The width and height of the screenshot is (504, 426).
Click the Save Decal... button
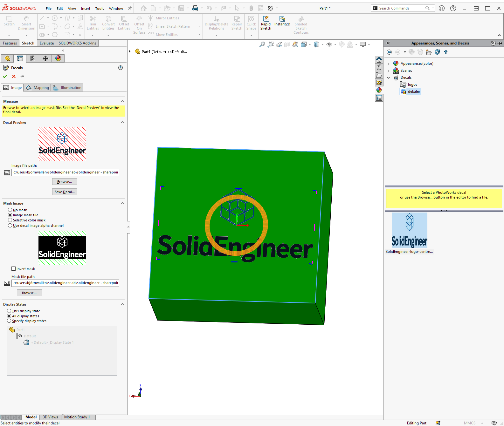65,192
